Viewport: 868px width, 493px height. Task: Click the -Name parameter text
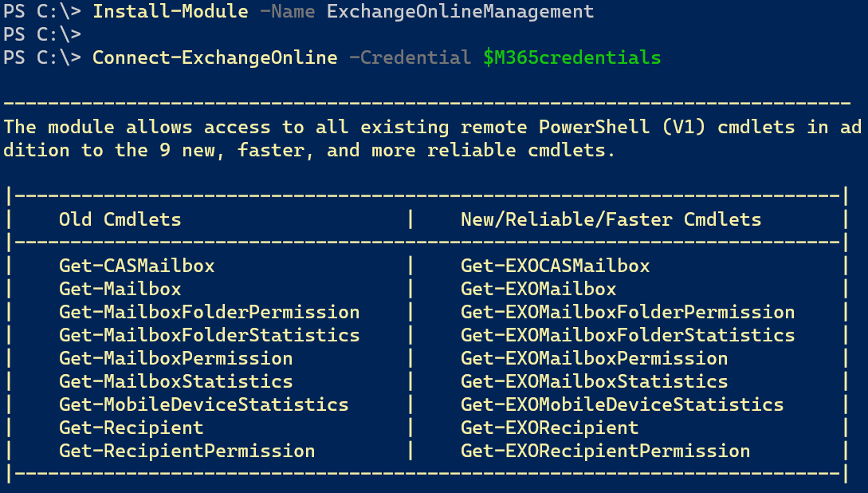click(x=287, y=11)
